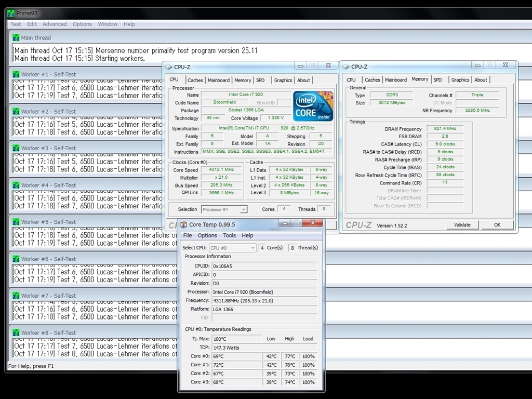
Task: Click the right CPU-Z Memory window title icon
Action: point(345,67)
